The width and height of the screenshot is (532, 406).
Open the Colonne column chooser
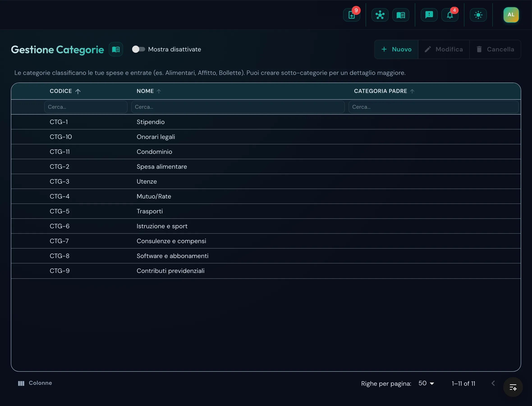(35, 383)
